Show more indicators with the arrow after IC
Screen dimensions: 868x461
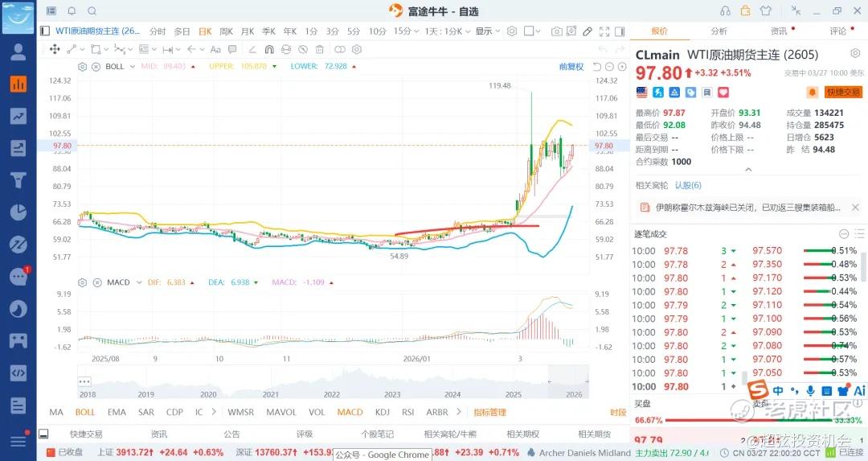(214, 412)
